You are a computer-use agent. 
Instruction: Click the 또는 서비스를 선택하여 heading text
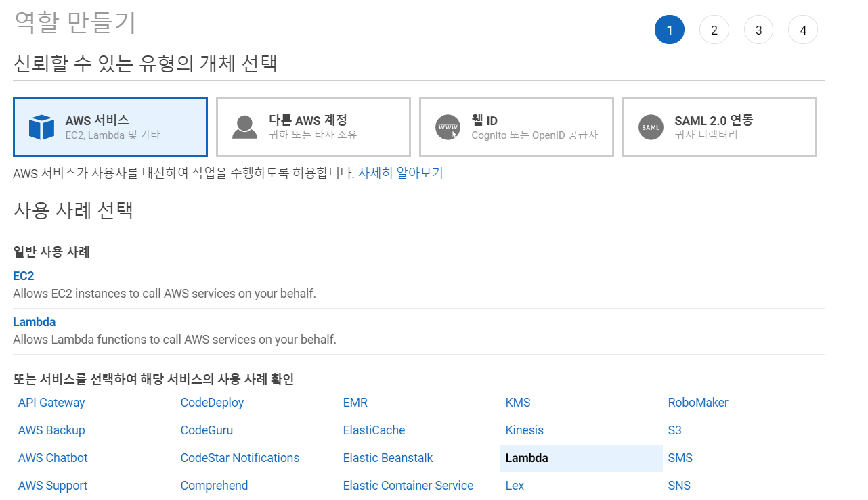coord(154,380)
